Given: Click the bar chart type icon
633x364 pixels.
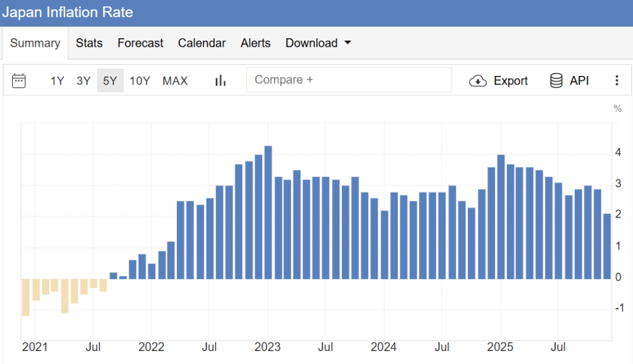Looking at the screenshot, I should 220,80.
